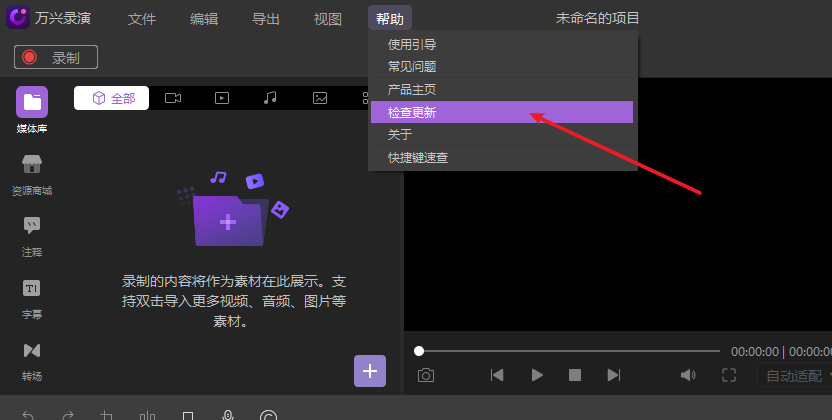Image resolution: width=832 pixels, height=420 pixels.
Task: Open the 视图 menu
Action: click(328, 19)
